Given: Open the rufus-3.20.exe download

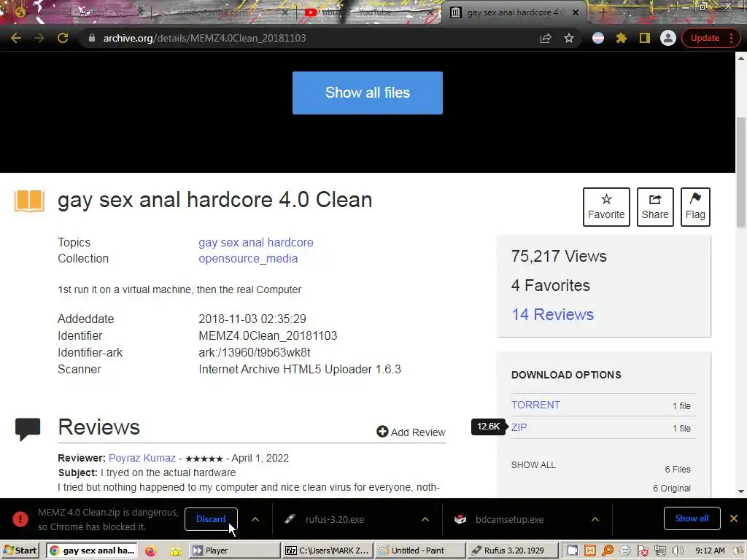Looking at the screenshot, I should (x=335, y=519).
